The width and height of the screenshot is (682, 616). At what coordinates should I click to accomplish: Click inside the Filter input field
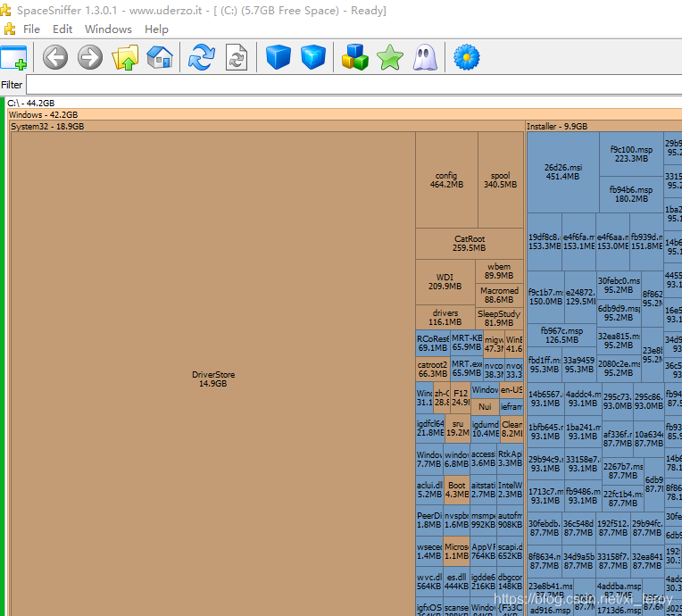[353, 85]
